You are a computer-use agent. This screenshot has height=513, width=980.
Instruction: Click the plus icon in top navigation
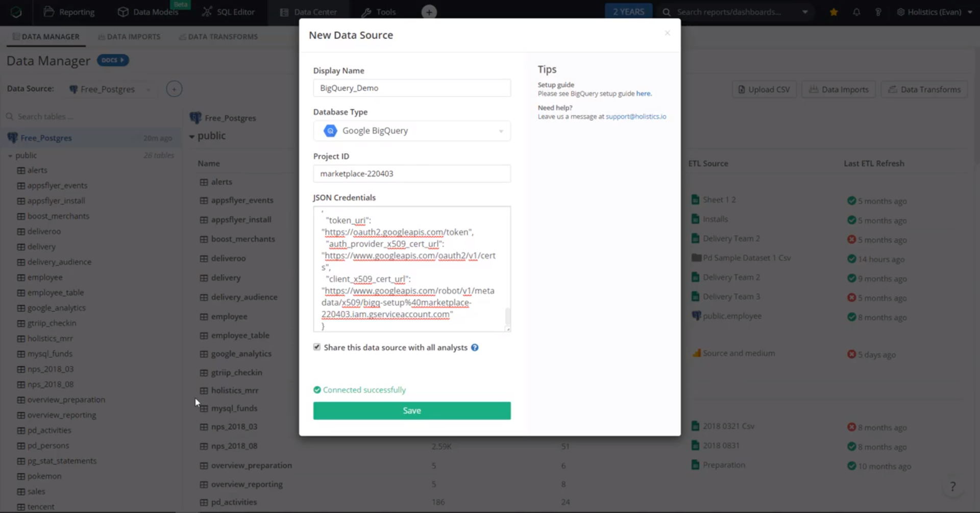(x=429, y=12)
